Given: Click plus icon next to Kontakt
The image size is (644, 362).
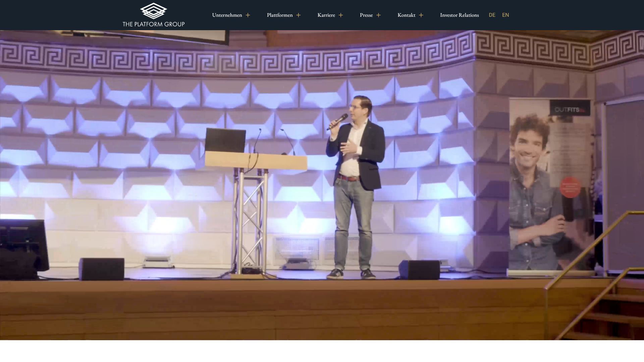Looking at the screenshot, I should 421,15.
